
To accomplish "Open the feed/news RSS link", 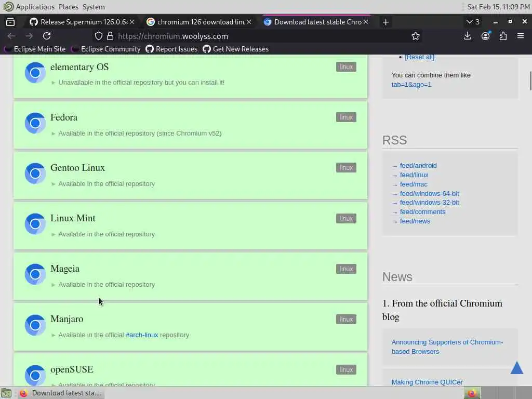I will pos(415,221).
